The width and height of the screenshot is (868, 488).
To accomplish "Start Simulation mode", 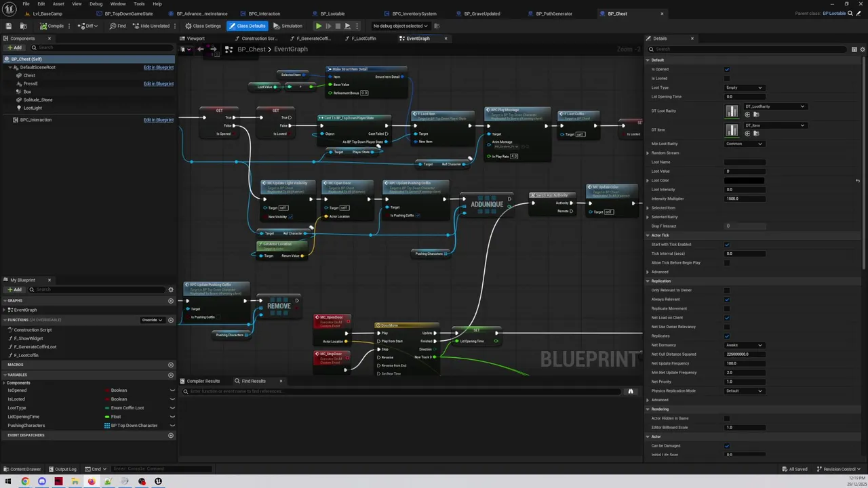I will pos(288,26).
